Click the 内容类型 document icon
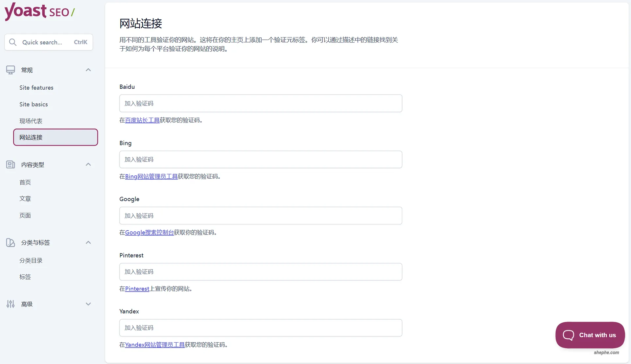This screenshot has height=364, width=631. [x=11, y=164]
